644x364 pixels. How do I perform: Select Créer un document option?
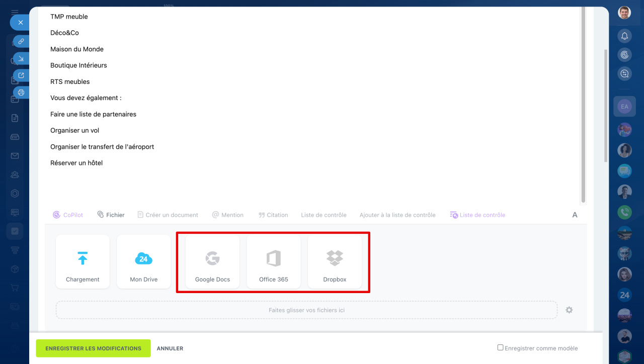coord(168,215)
